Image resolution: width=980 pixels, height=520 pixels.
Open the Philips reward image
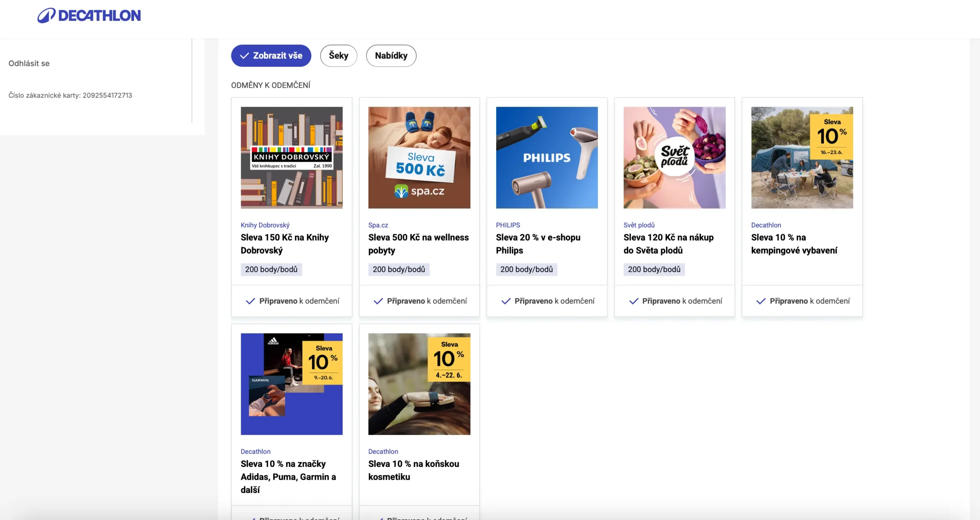point(547,158)
